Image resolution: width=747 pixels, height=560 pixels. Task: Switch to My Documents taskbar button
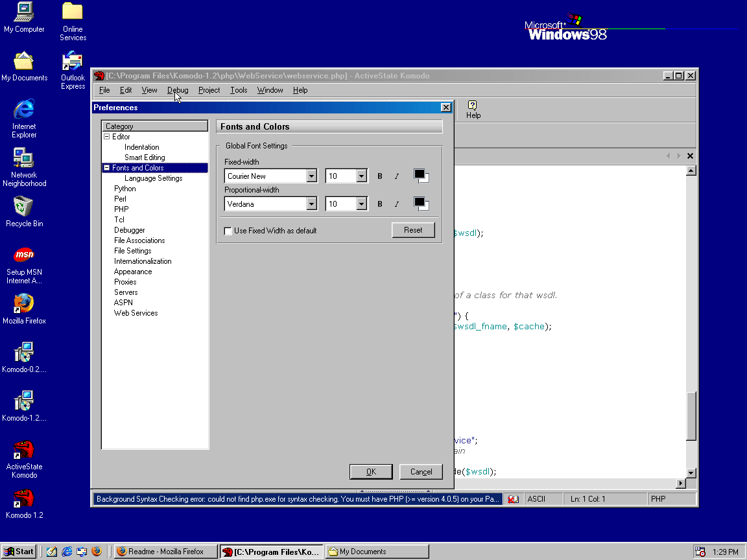[x=377, y=552]
